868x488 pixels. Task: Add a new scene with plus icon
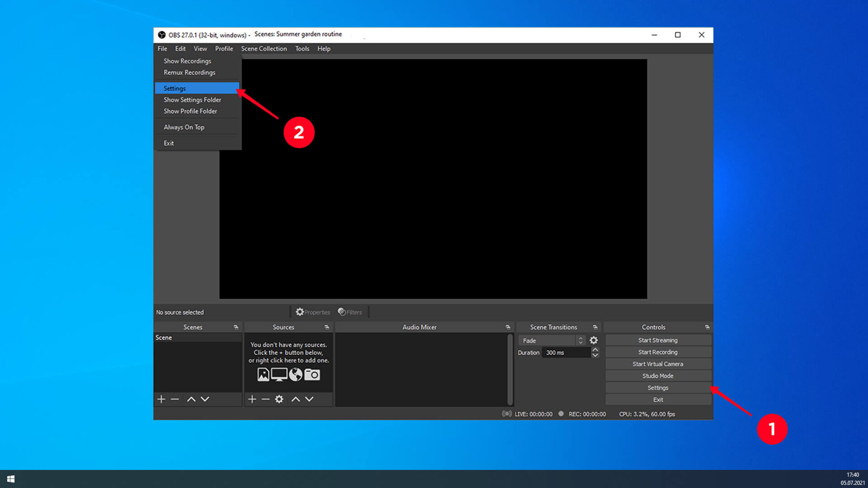[161, 399]
